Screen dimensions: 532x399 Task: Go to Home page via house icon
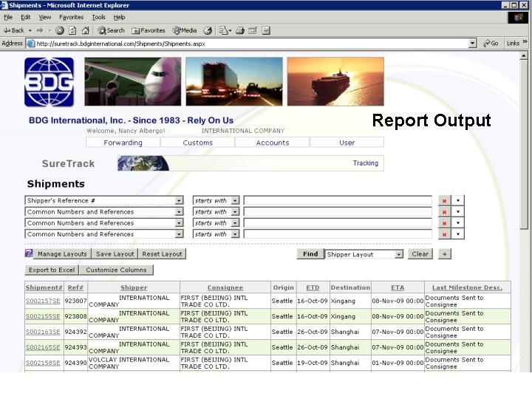click(x=86, y=30)
